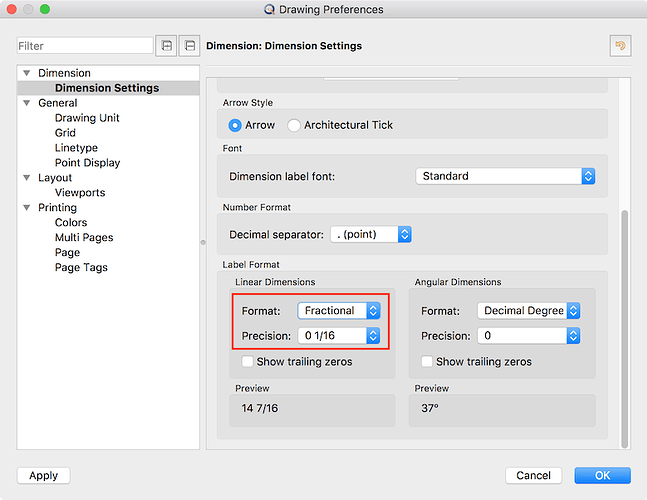Open the Decimal separator dropdown
This screenshot has width=647, height=500.
370,234
